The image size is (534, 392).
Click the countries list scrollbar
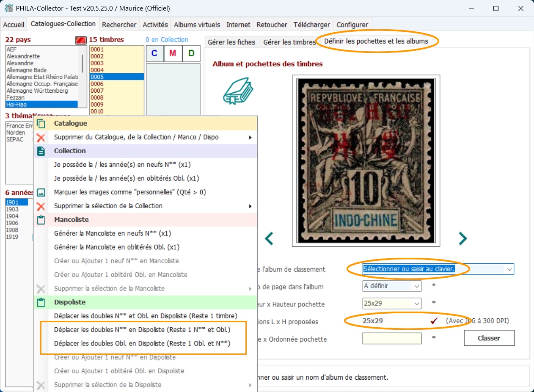coord(82,63)
